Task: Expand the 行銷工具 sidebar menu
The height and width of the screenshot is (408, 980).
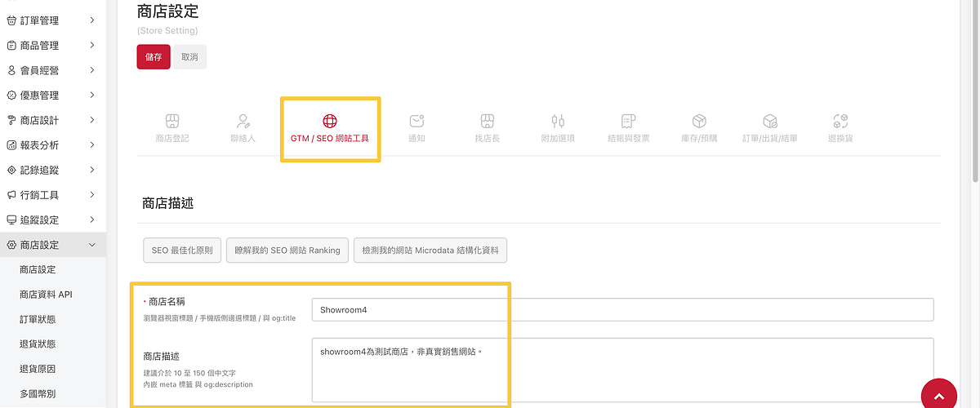Action: point(52,195)
